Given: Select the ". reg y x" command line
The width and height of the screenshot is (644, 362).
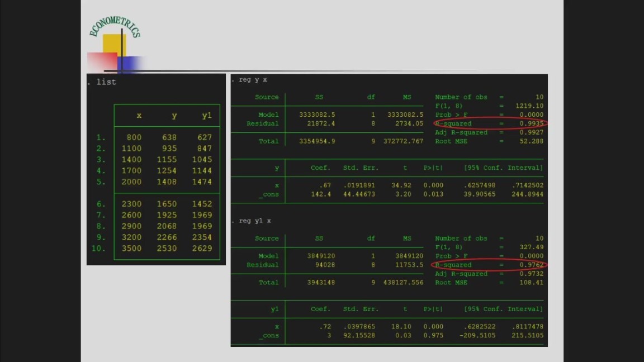Looking at the screenshot, I should coord(249,80).
